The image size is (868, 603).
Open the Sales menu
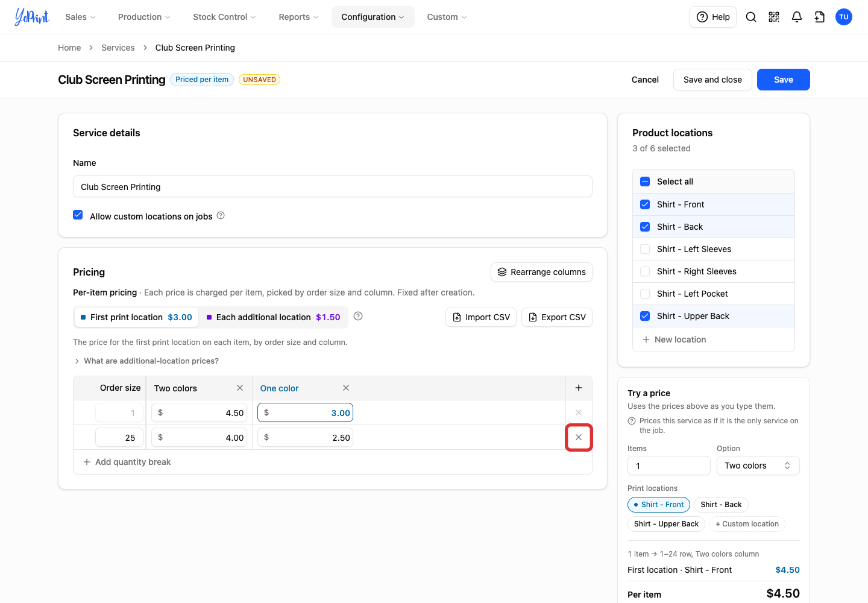pyautogui.click(x=80, y=17)
